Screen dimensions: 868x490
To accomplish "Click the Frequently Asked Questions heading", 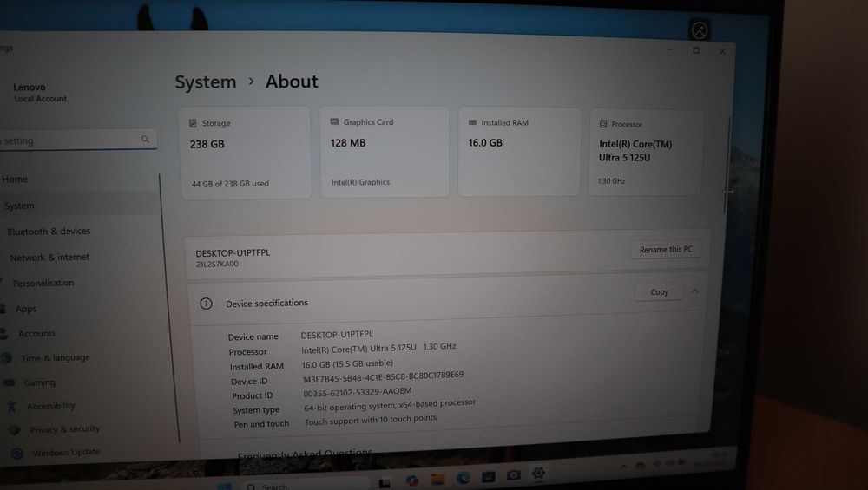I will (x=305, y=454).
